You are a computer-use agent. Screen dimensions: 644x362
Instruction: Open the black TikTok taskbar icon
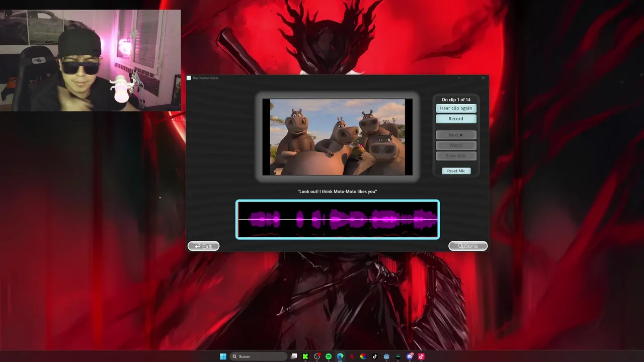(375, 356)
